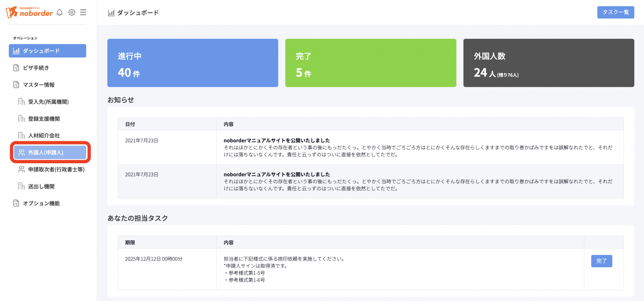
Task: Click the building icon beside 送出し機関
Action: tap(21, 186)
